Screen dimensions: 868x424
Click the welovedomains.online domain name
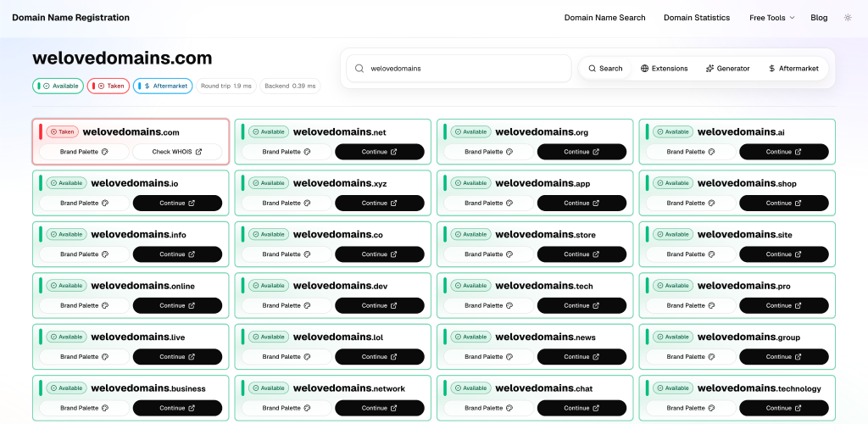point(142,286)
